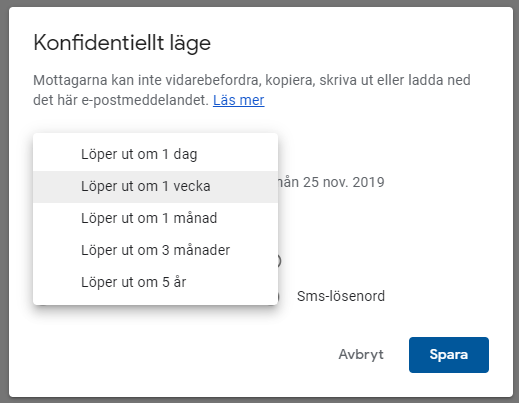Click 'månad' in the one-month option

[195, 219]
